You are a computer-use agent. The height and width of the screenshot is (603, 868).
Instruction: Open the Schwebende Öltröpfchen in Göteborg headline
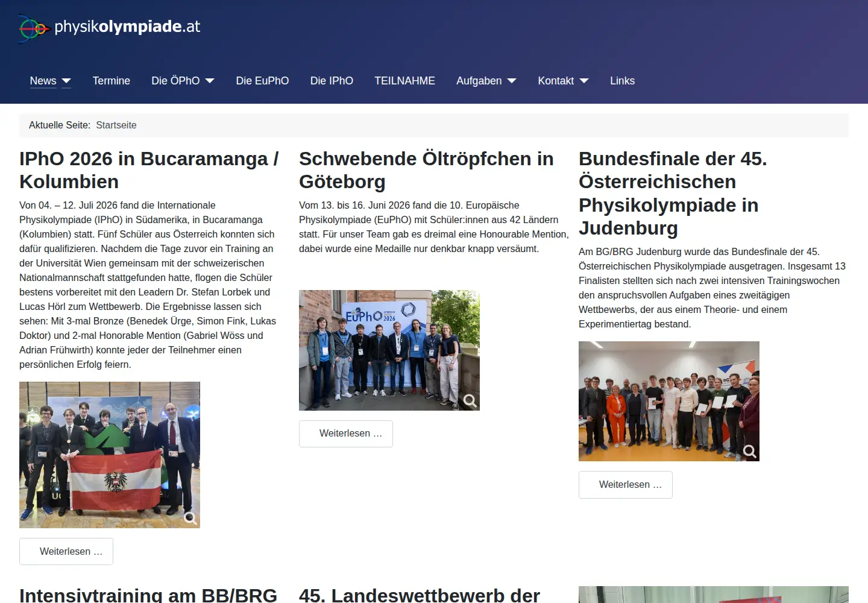426,170
